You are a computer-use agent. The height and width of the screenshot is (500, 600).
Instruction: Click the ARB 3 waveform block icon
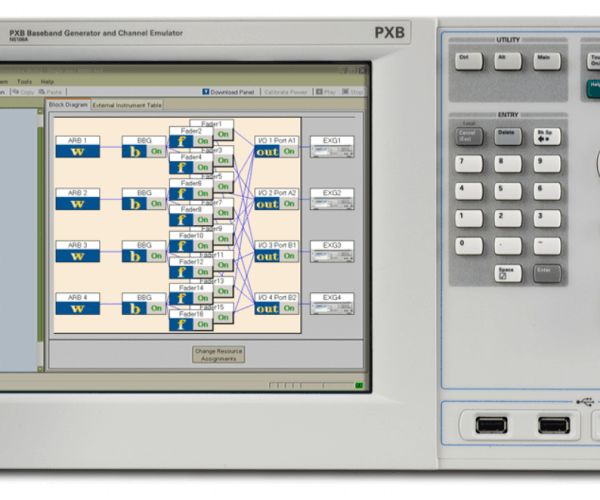point(78,256)
